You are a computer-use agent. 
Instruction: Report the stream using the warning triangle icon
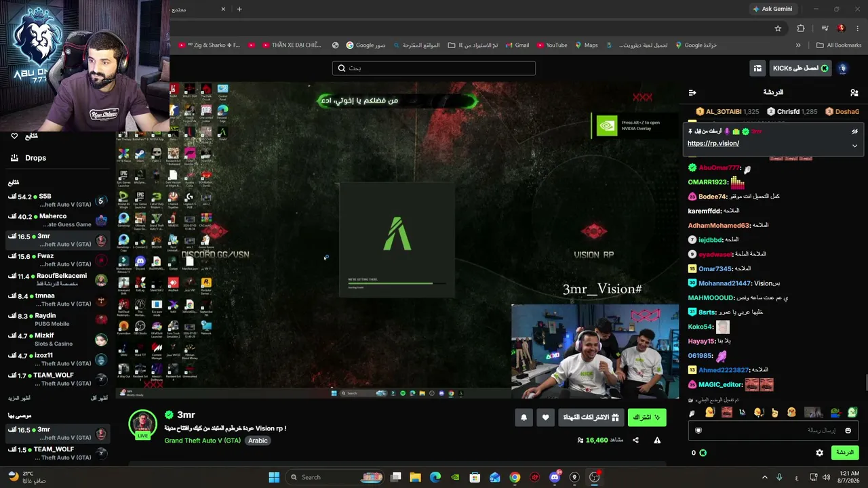(x=657, y=440)
